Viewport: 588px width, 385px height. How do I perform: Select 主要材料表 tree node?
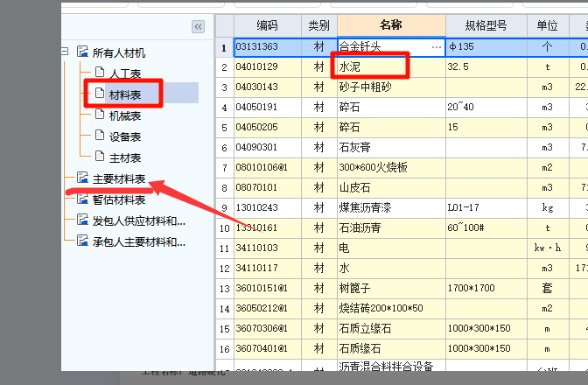click(119, 178)
